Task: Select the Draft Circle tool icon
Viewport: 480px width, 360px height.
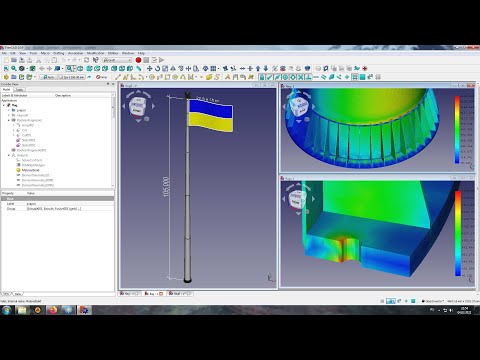Action: click(x=152, y=77)
